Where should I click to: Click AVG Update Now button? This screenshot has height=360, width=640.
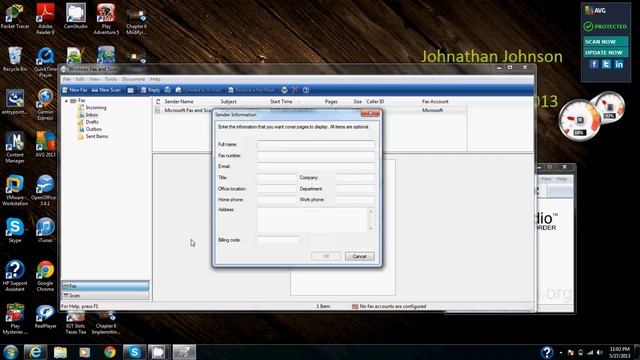(605, 53)
